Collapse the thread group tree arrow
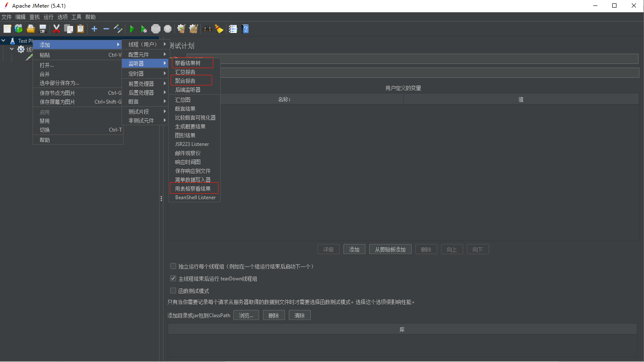The image size is (644, 362). click(x=12, y=49)
